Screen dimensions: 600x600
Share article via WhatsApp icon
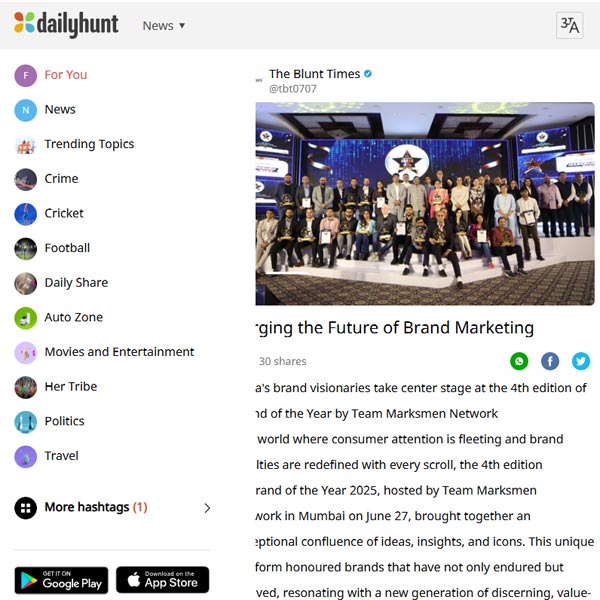pos(519,361)
